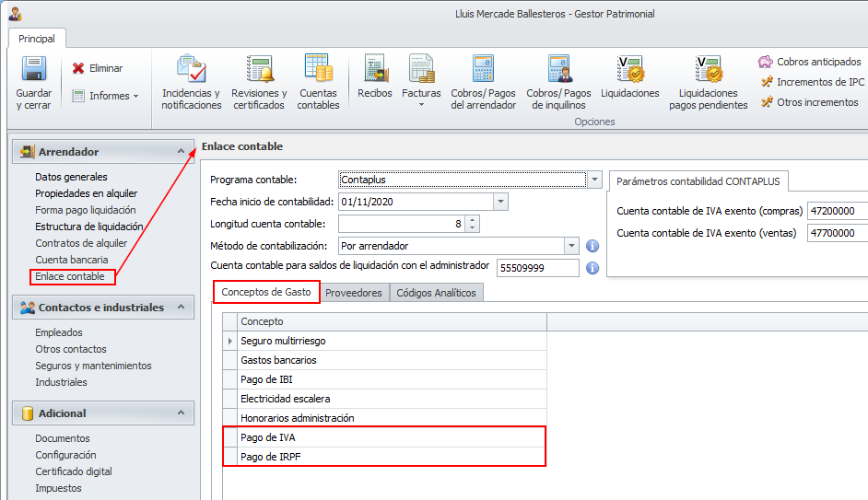Click Incrementos de IPC option
This screenshot has height=500, width=868.
[812, 82]
